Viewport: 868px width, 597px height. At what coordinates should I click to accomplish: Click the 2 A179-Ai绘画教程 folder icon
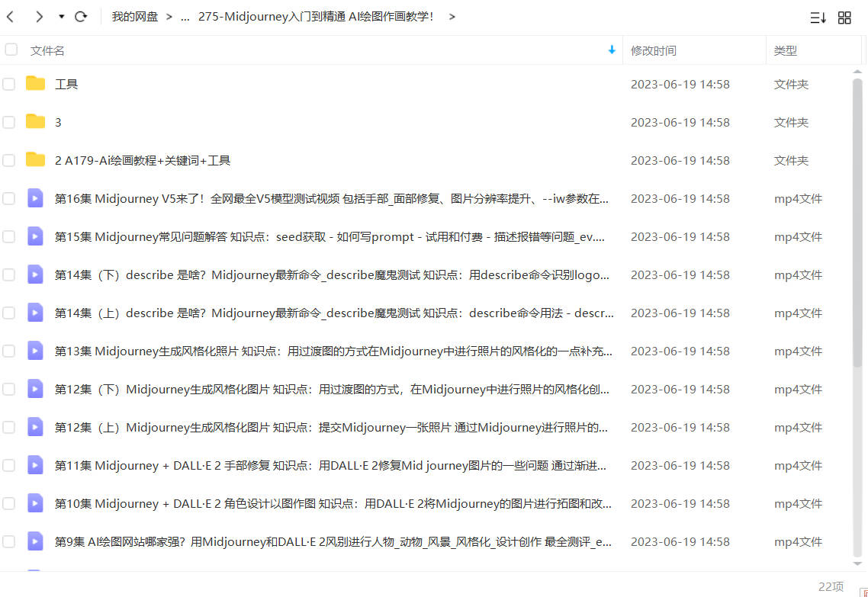coord(35,159)
